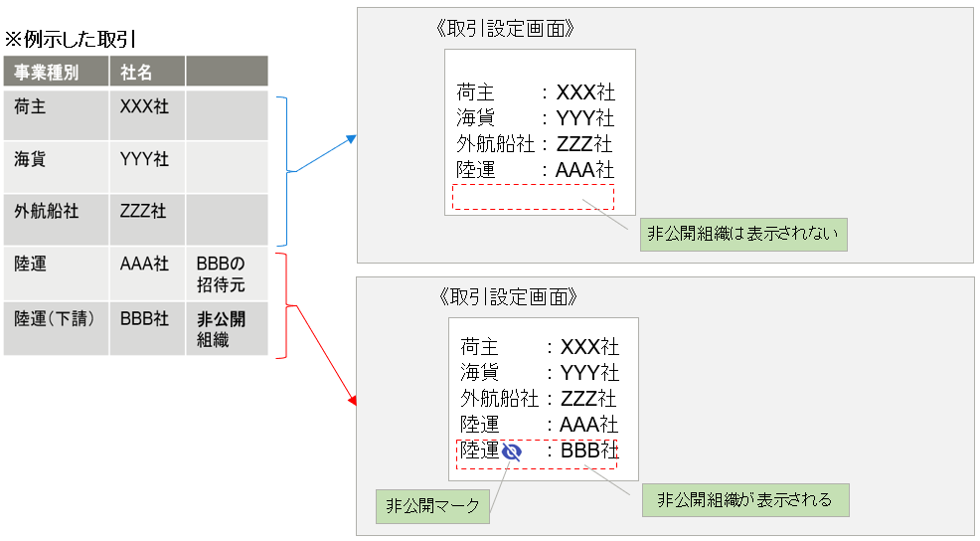Select the bold 非公開組織 table cell

[x=221, y=329]
